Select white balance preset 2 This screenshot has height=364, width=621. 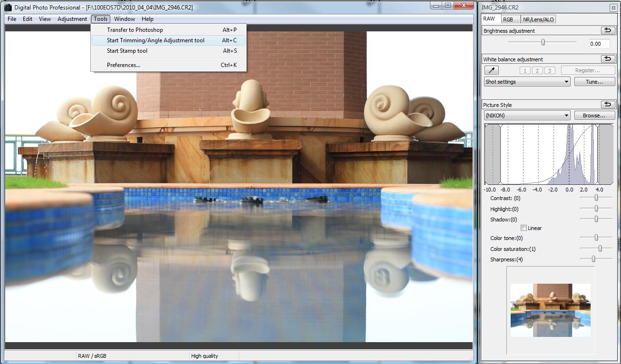[537, 70]
